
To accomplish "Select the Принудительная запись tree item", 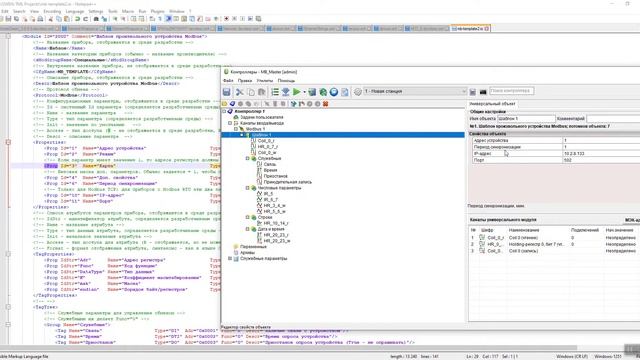I will tap(288, 182).
